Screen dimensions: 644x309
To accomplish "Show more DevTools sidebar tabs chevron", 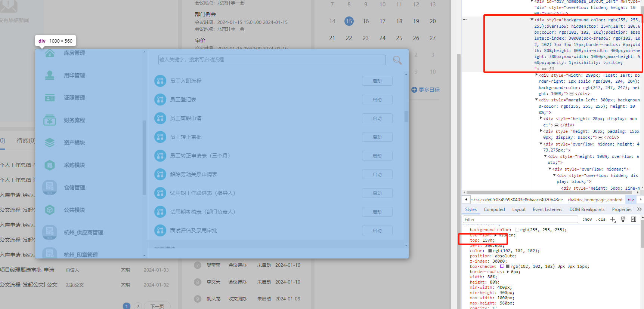I will (x=639, y=209).
